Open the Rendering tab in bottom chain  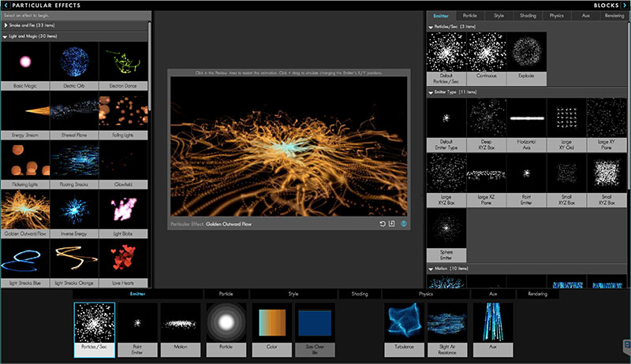[537, 294]
